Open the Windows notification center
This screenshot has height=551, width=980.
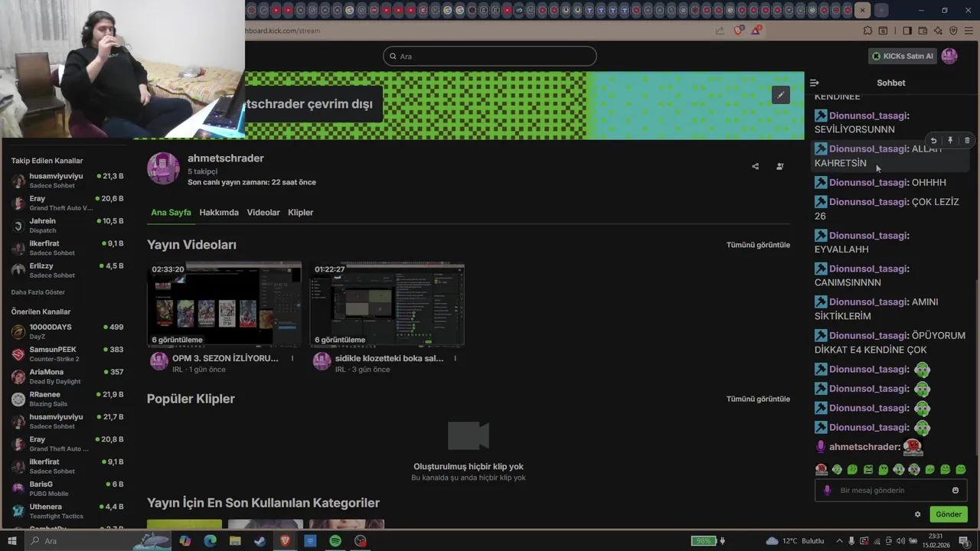click(964, 541)
